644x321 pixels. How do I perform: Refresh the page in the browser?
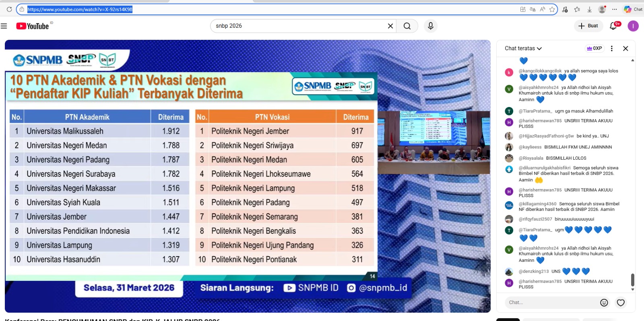coord(9,9)
